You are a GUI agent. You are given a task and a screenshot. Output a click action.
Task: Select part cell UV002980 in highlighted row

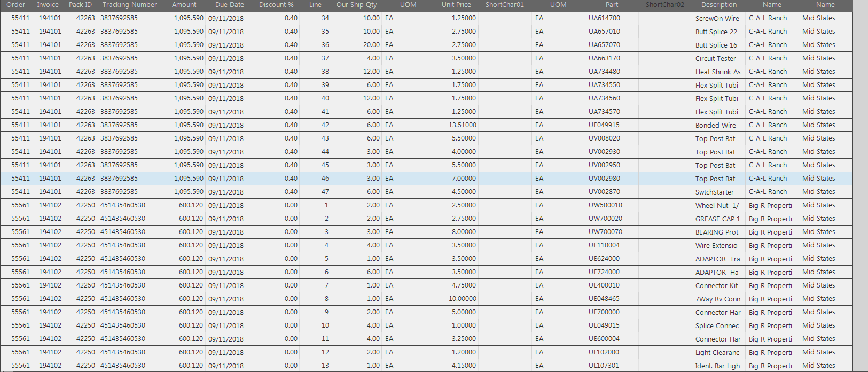click(x=605, y=179)
